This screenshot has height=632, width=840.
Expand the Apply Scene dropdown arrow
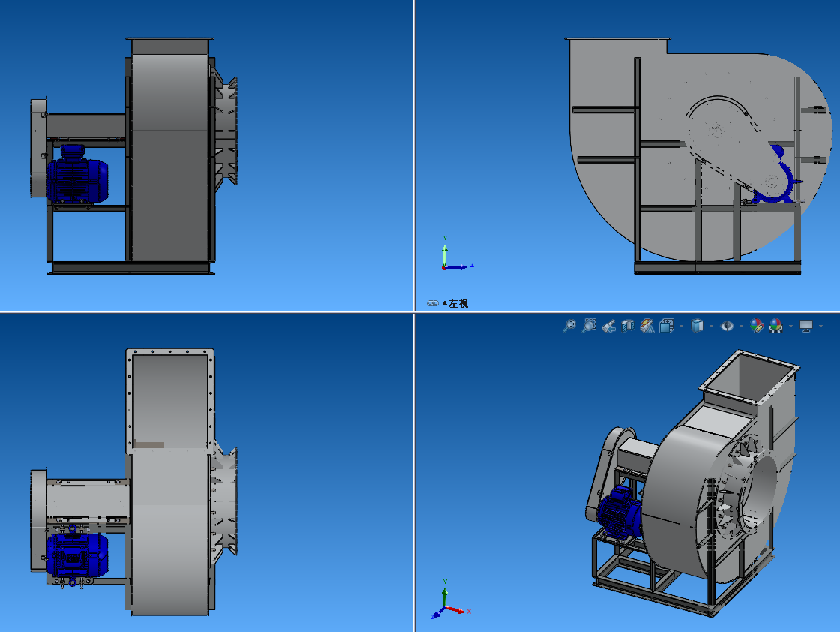790,327
